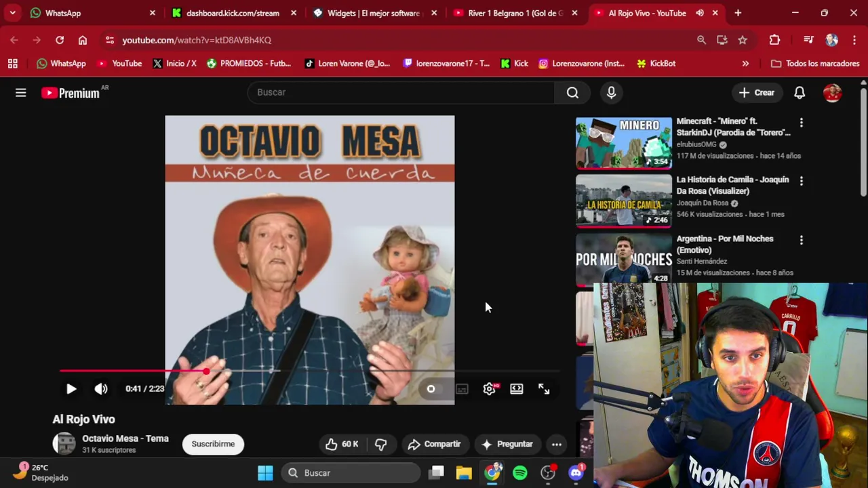Switch to dashboard.kick.com/stream tab

[233, 13]
